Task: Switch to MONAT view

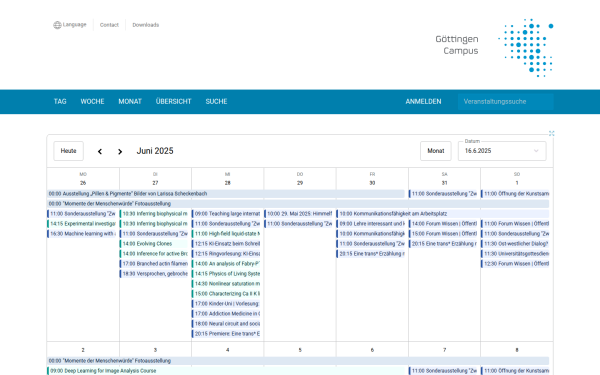Action: (x=130, y=101)
